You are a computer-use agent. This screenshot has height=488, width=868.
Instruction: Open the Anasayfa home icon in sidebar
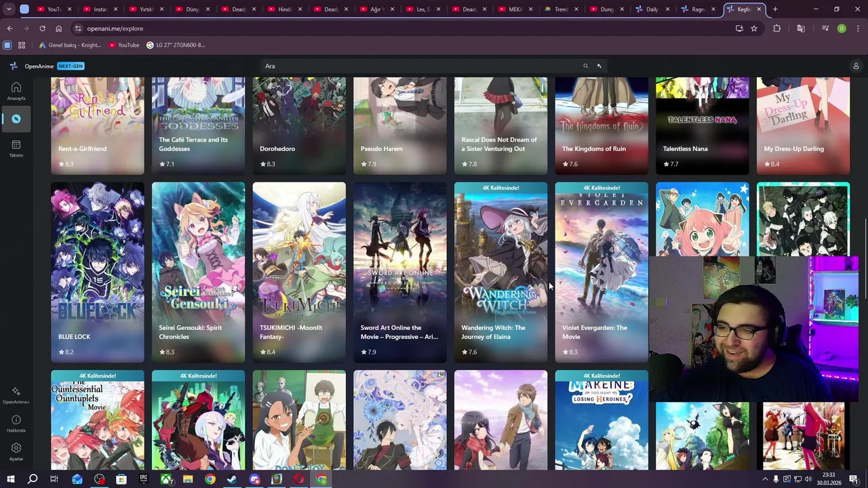(x=16, y=87)
